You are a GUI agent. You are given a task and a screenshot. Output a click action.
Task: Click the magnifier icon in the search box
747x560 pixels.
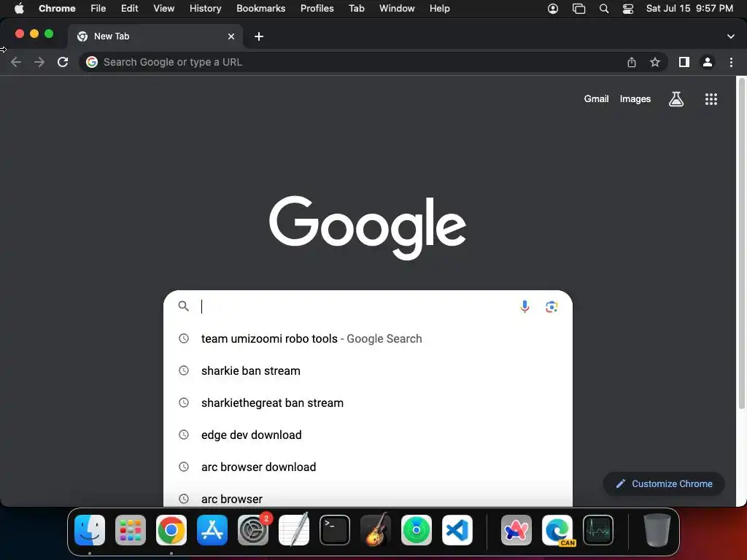(183, 306)
